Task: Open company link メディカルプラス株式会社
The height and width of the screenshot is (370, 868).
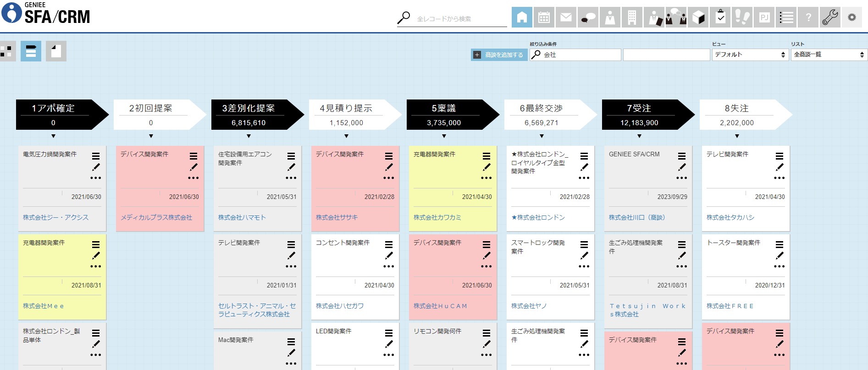Action: 156,217
